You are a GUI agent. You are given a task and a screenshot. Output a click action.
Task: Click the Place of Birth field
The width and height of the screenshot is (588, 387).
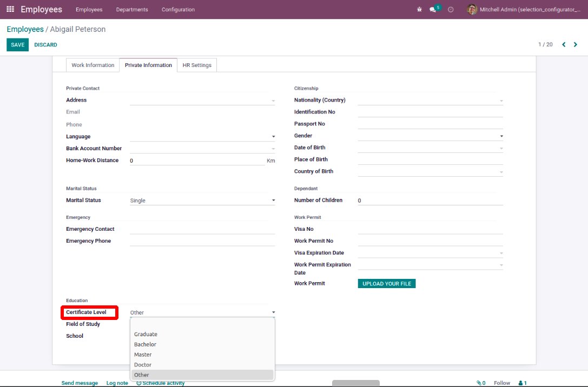(x=430, y=159)
